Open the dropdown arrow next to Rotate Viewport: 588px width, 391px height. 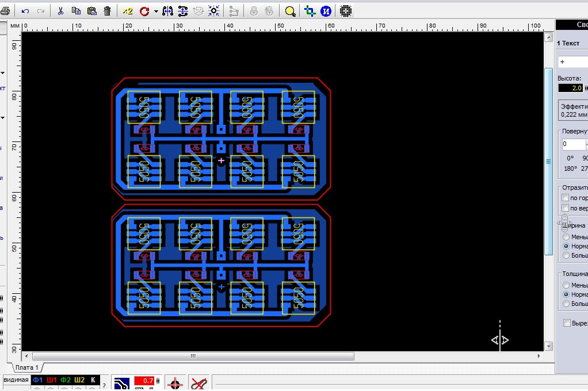click(156, 11)
